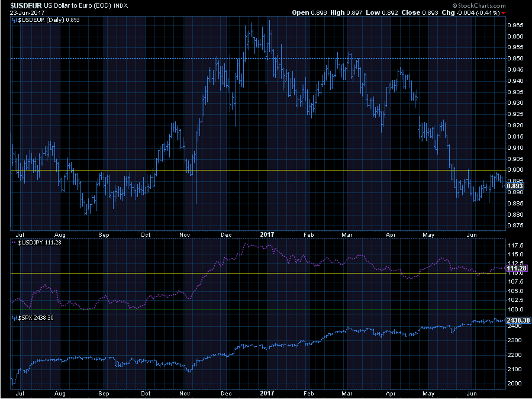Click the bar icon before $SPX legend

14,318
